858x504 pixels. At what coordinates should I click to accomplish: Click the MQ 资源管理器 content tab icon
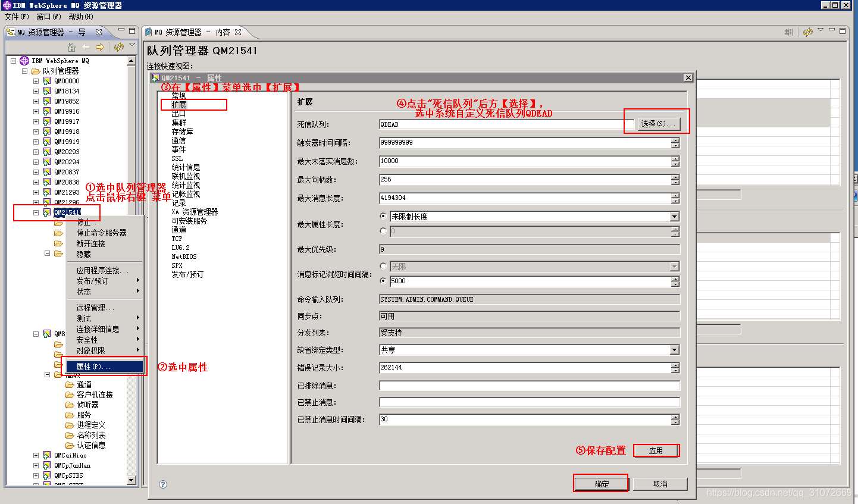coord(149,32)
